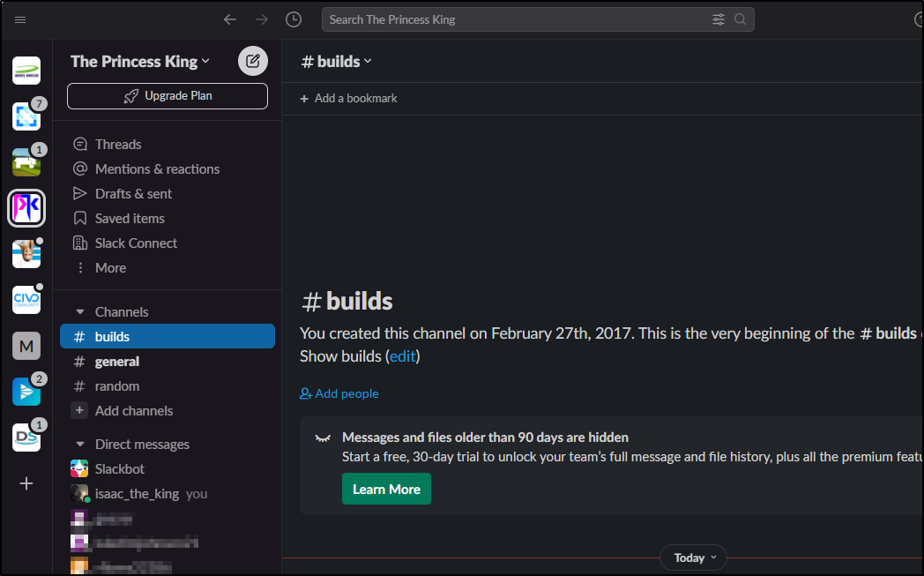Open the hamburger menu icon

(20, 19)
